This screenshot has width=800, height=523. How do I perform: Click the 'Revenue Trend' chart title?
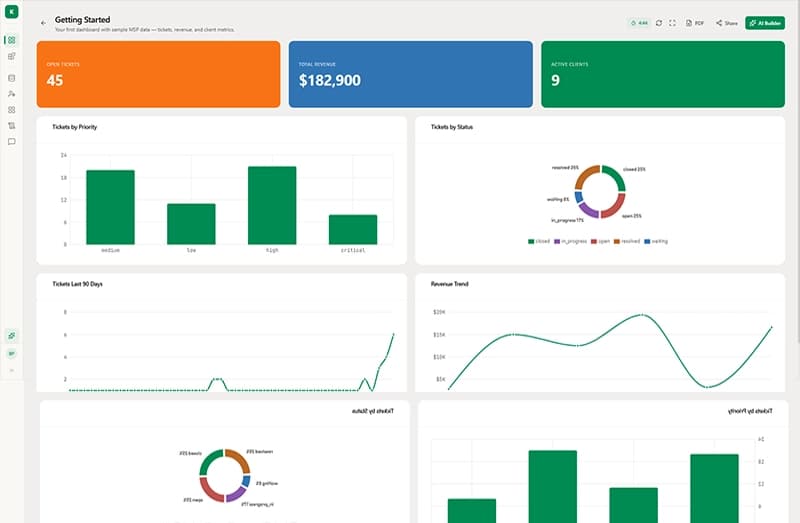point(449,284)
